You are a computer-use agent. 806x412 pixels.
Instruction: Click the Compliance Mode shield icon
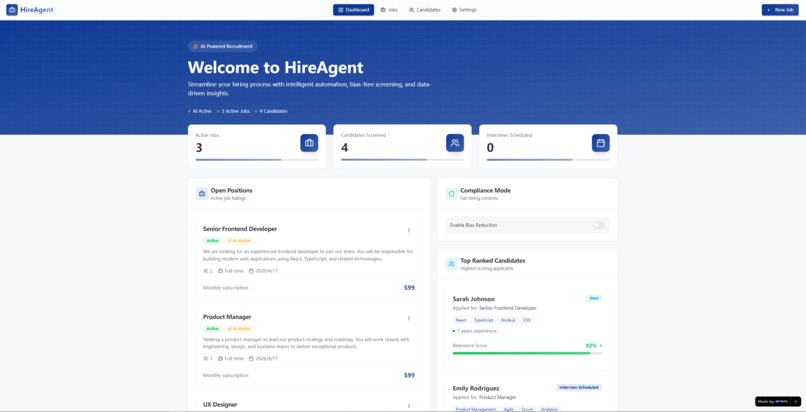tap(451, 194)
